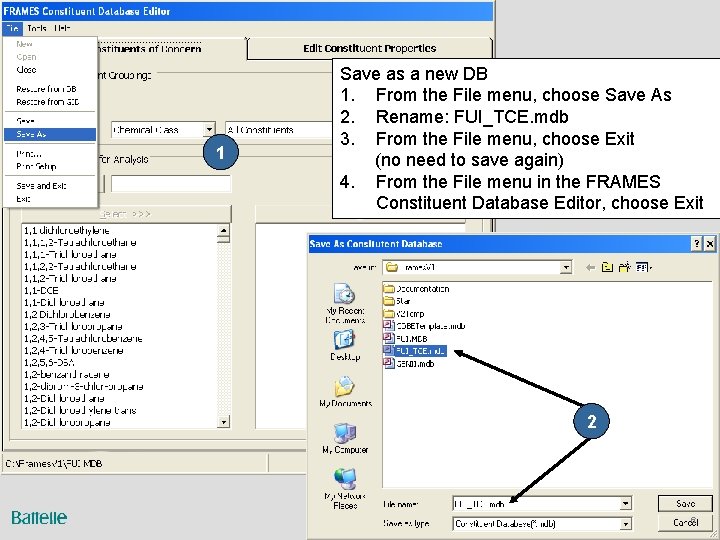Screen dimensions: 720x540
Task: Choose Save As from File menu
Action: (x=50, y=134)
